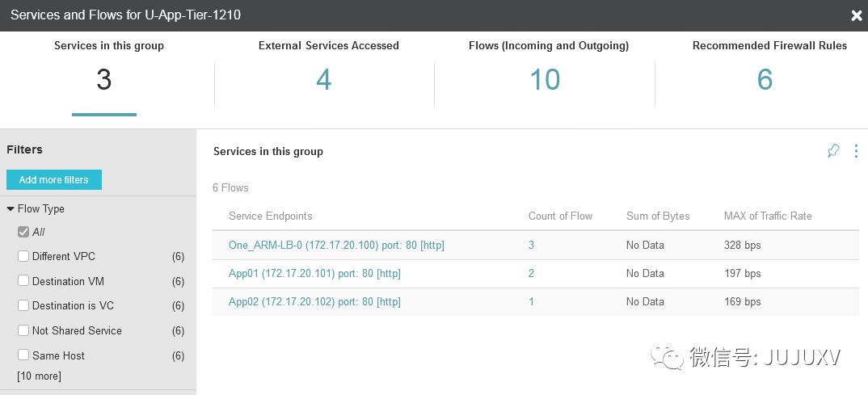Check the Destination VM filter
The image size is (868, 395).
click(23, 281)
